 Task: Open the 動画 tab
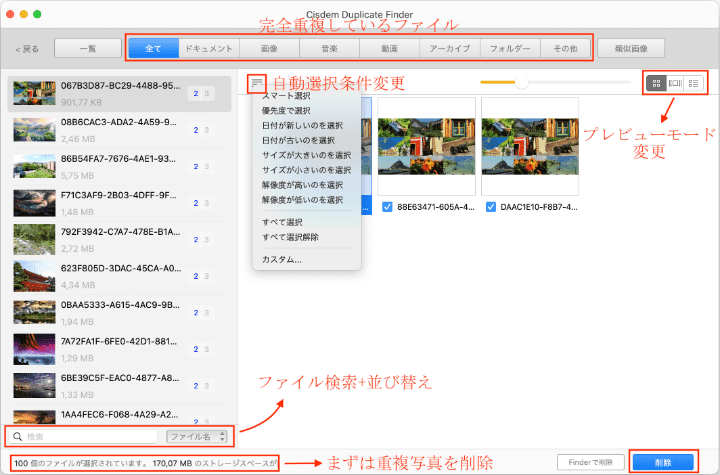(x=389, y=48)
